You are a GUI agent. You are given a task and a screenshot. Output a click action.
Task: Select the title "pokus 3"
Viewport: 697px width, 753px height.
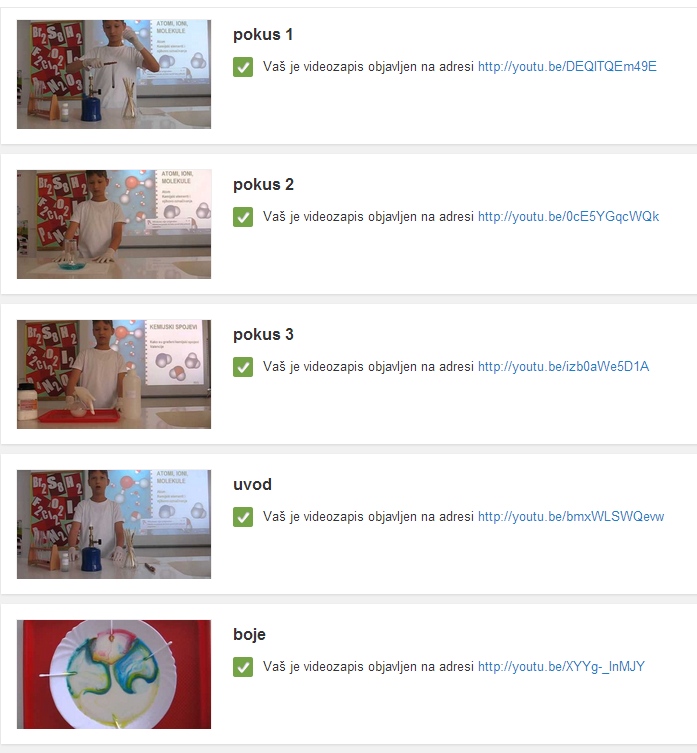click(x=263, y=334)
